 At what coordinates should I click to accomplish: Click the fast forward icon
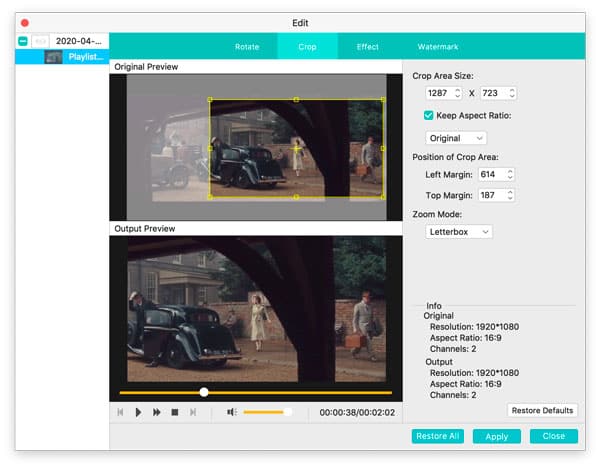coord(157,412)
